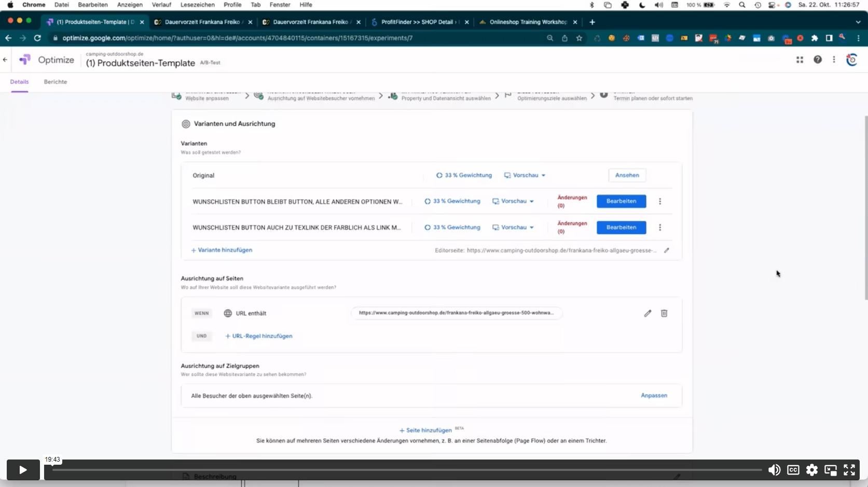Open more options for first Wunschlisten variant

pos(660,201)
